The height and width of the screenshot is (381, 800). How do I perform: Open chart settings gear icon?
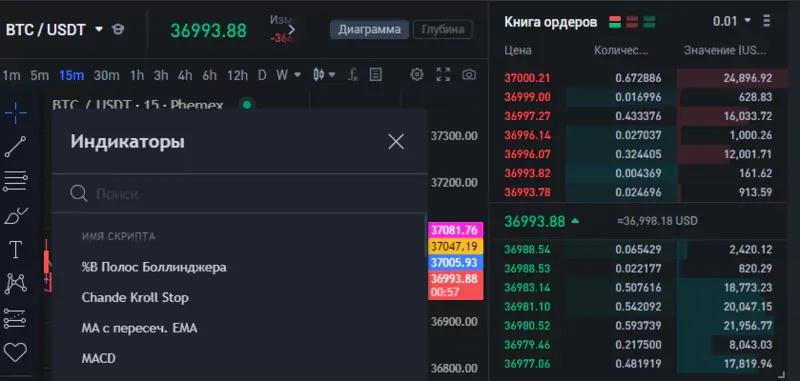417,74
